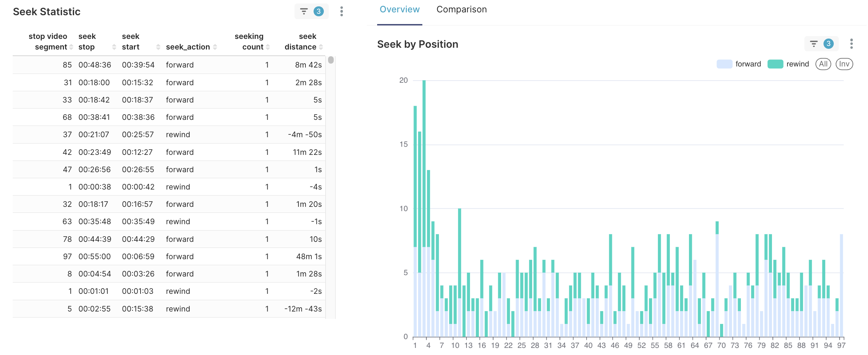Click filter count badge in Seek Statistic
Viewport: 868px width, 355px height.
click(x=319, y=11)
